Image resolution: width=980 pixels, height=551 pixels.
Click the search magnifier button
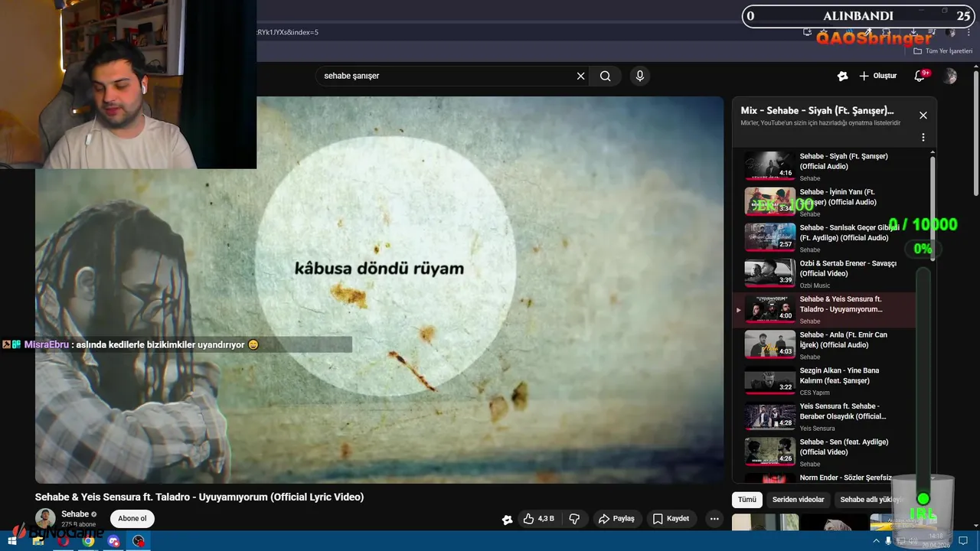click(x=606, y=76)
